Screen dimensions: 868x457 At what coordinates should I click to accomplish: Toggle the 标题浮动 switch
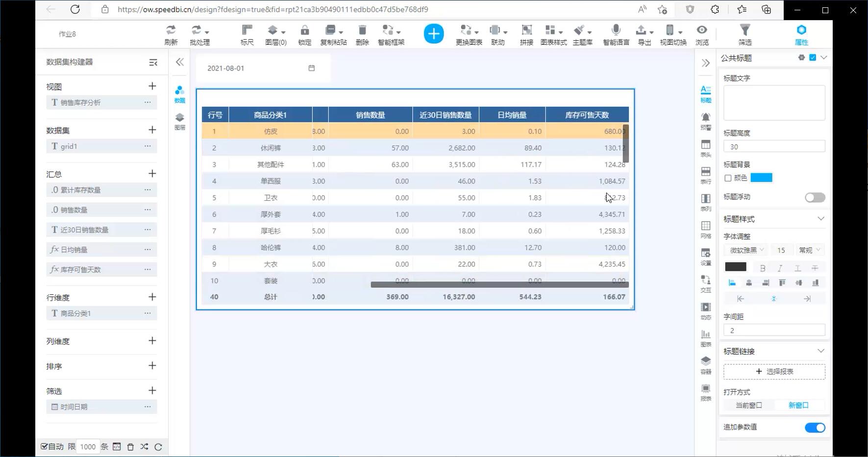815,197
